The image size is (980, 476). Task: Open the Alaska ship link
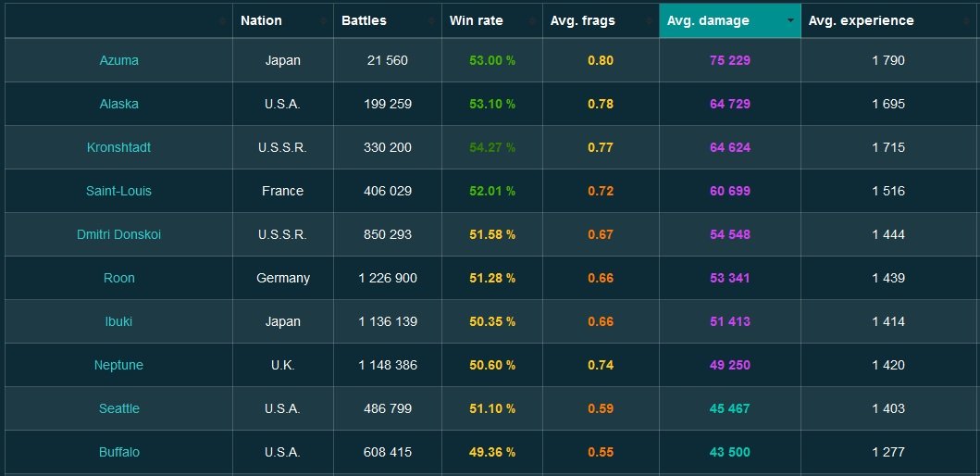click(x=118, y=104)
